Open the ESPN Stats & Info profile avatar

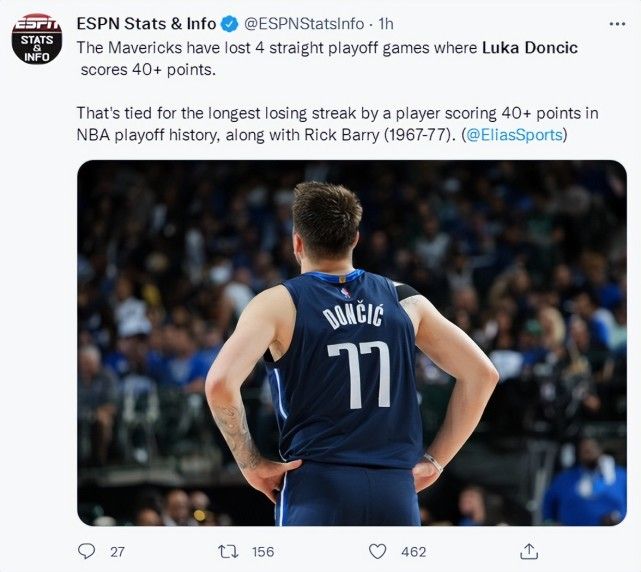(37, 39)
